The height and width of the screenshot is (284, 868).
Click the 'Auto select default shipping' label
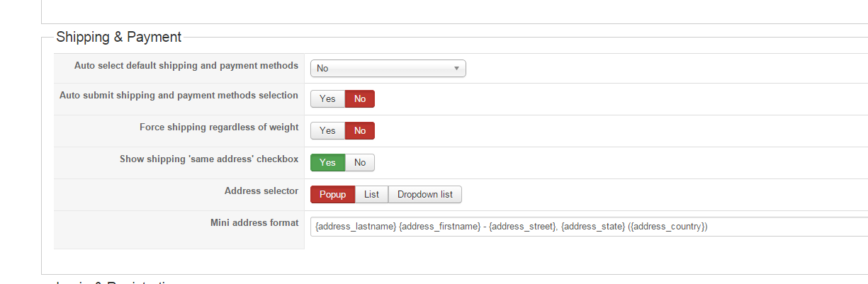click(x=186, y=66)
